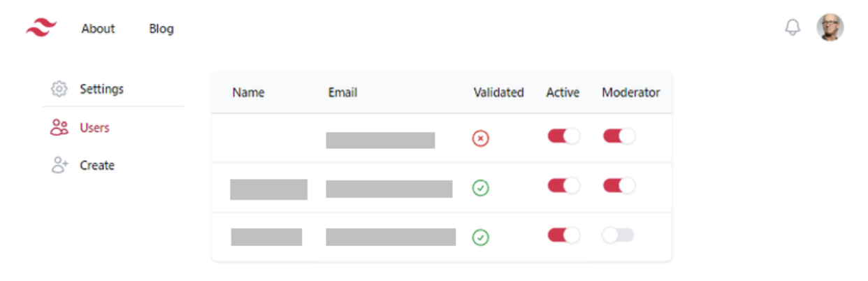The width and height of the screenshot is (868, 281).
Task: Enable Moderator switch in third row
Action: pos(619,236)
